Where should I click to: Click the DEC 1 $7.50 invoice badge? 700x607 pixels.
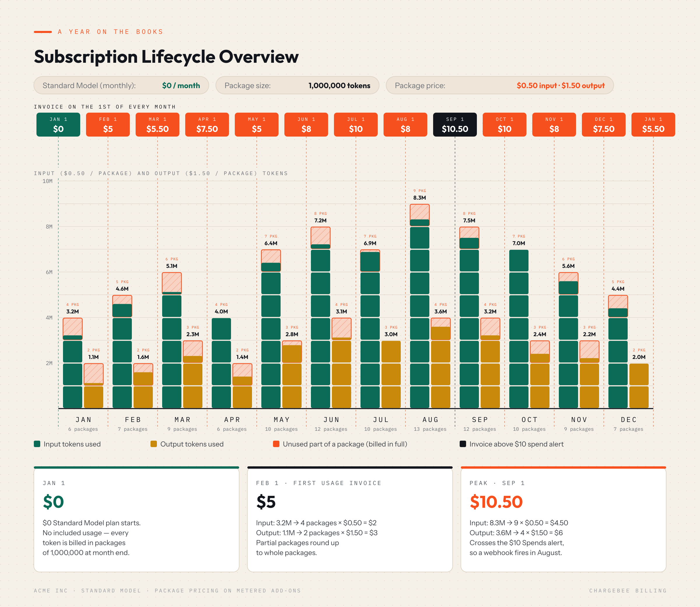point(604,125)
